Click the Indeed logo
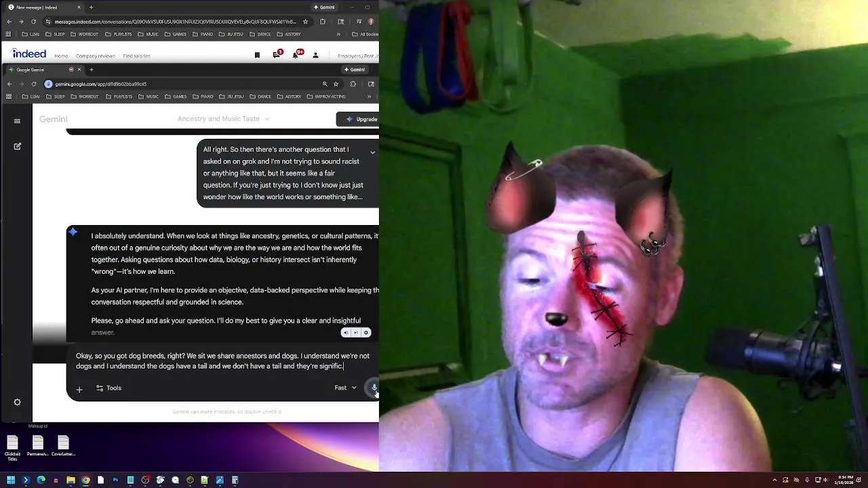The height and width of the screenshot is (488, 868). tap(29, 54)
